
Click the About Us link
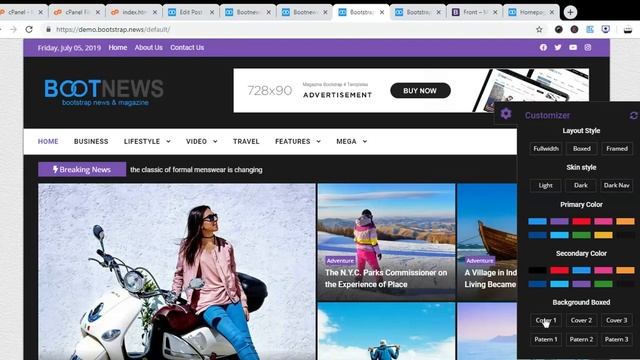pyautogui.click(x=149, y=47)
